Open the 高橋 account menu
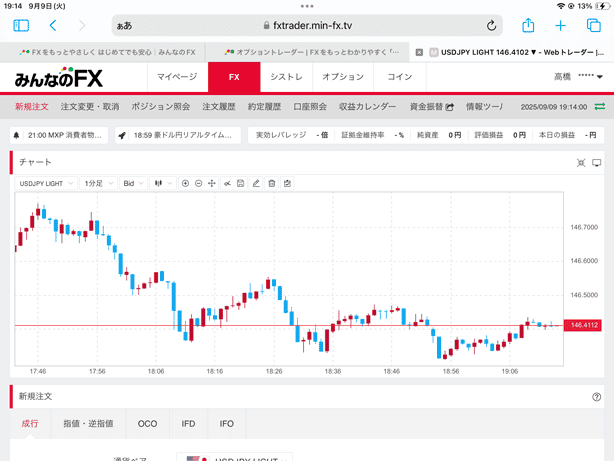614x461 pixels. pyautogui.click(x=579, y=77)
